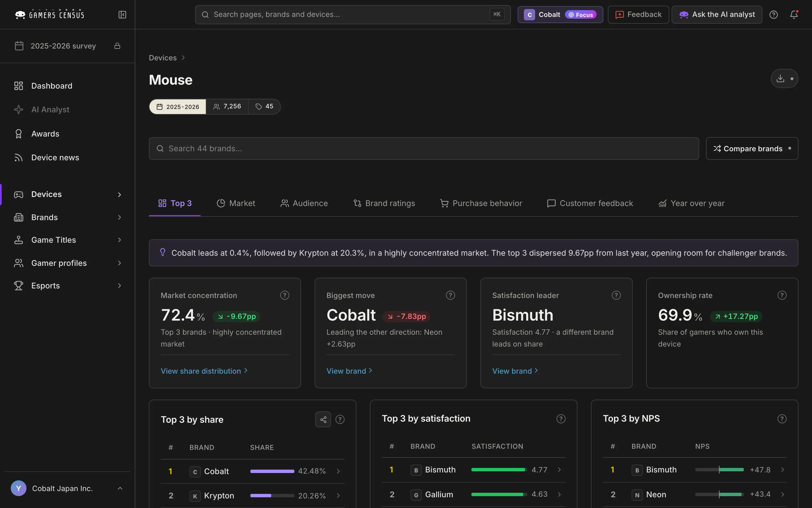Click the Compare brands button
The height and width of the screenshot is (508, 812).
(752, 148)
